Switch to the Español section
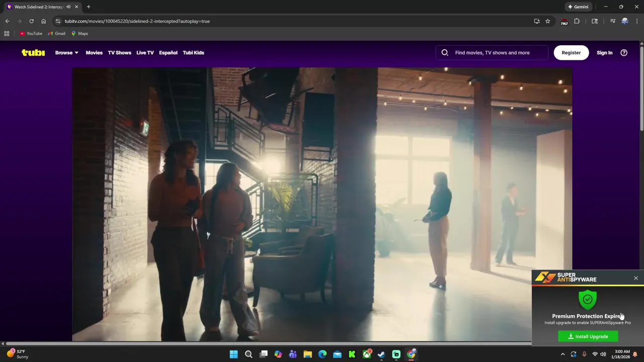This screenshot has height=362, width=644. pyautogui.click(x=168, y=53)
